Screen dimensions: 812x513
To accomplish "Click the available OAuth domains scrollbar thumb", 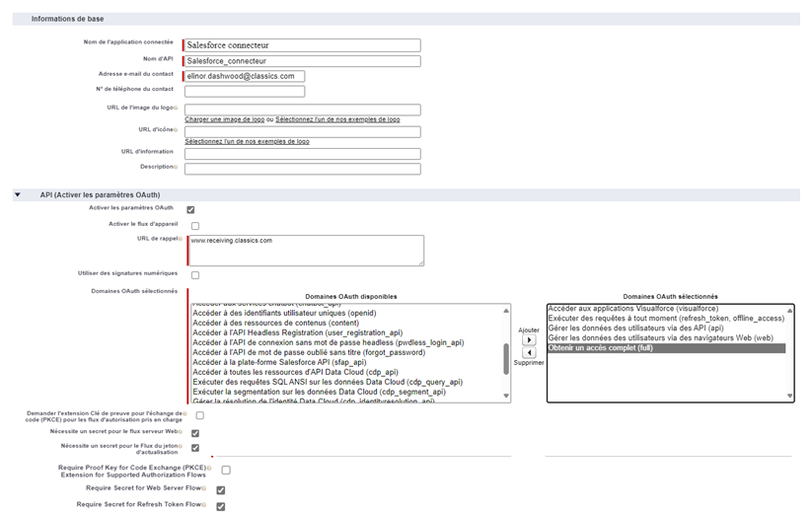I will [506, 358].
